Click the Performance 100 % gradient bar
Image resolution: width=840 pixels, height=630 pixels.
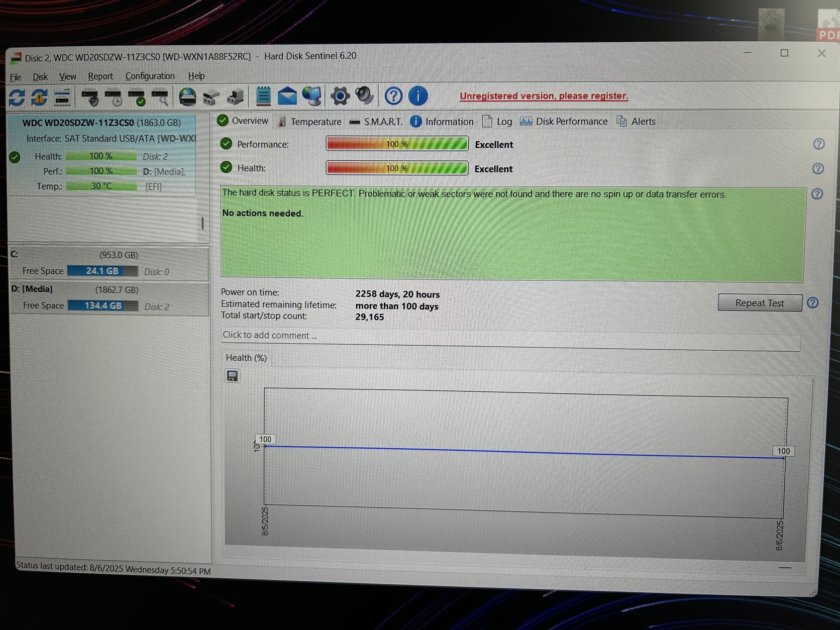[397, 144]
